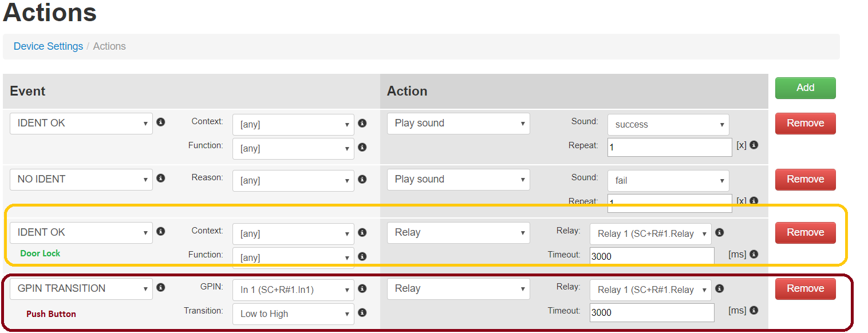868x333 pixels.
Task: Click info icon next to GPIN In 1 dropdown
Action: (362, 289)
